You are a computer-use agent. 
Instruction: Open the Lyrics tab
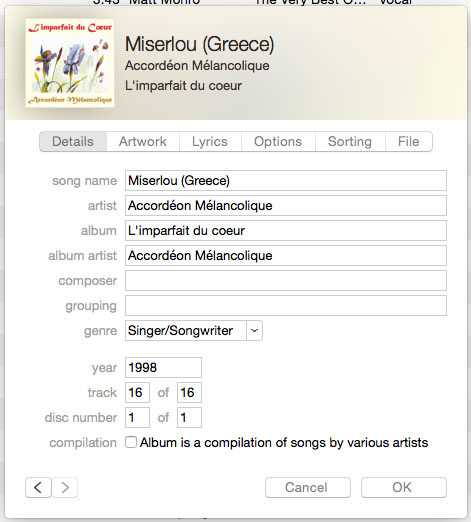click(210, 141)
